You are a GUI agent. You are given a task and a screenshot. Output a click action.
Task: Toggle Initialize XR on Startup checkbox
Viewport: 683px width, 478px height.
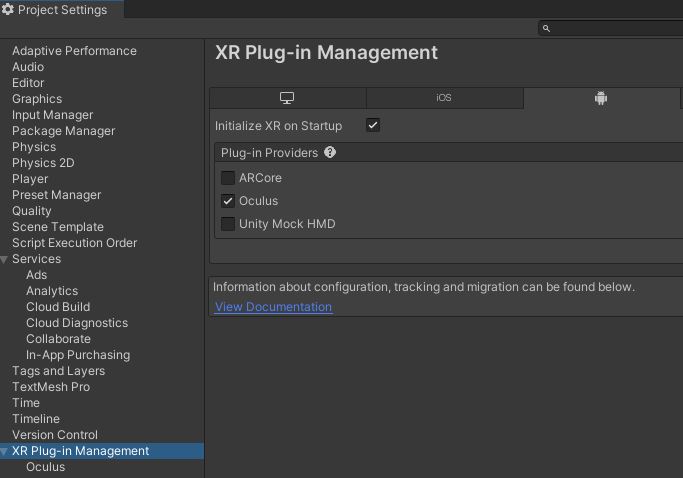pyautogui.click(x=373, y=125)
